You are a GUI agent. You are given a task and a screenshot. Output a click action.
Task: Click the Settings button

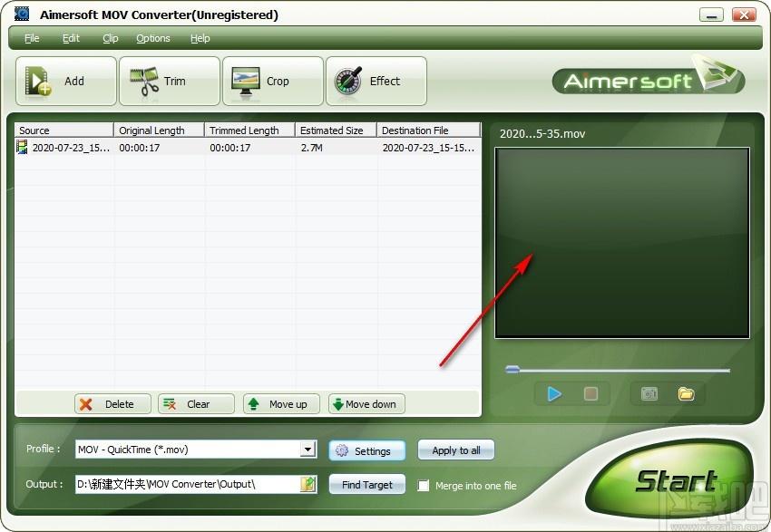(x=366, y=450)
